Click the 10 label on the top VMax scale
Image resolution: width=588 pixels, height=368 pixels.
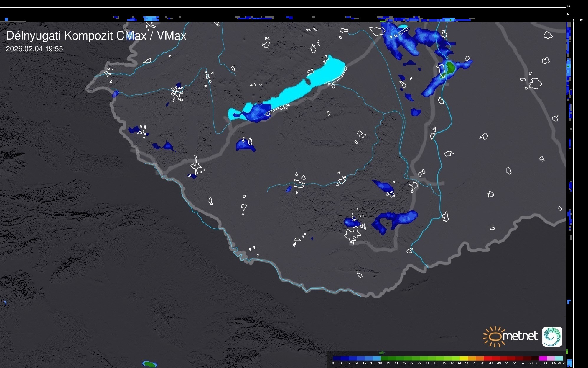[x=568, y=6]
